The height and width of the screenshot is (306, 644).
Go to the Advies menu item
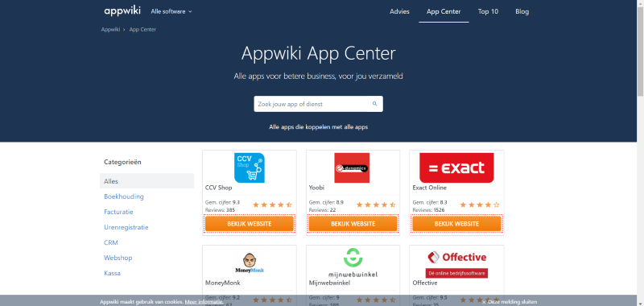(399, 11)
